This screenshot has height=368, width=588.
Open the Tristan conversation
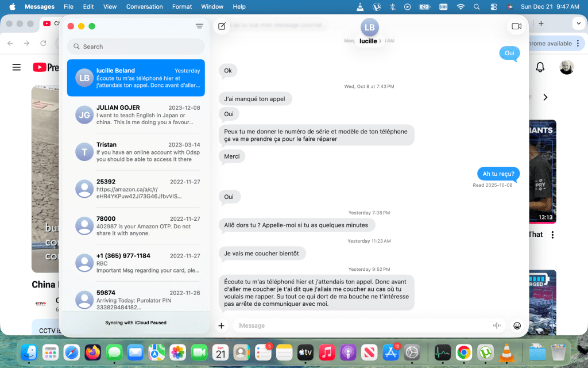pos(136,152)
